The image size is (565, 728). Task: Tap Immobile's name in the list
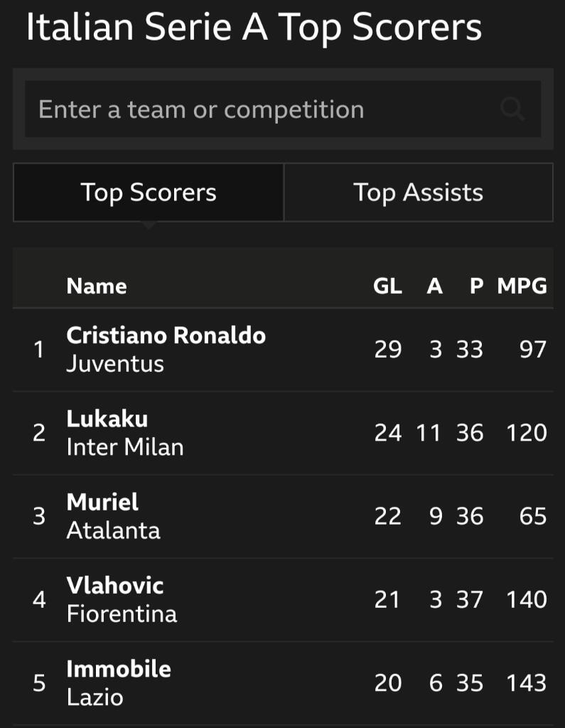(x=119, y=669)
